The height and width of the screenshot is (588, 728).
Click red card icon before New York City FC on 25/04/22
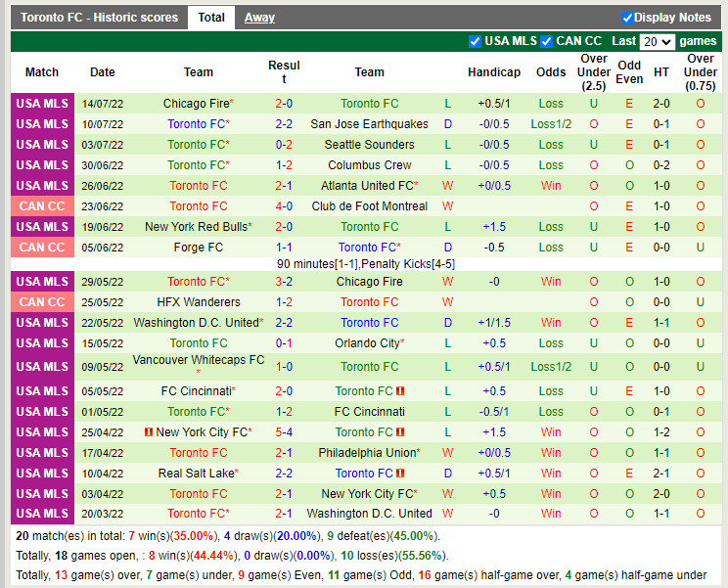(149, 432)
